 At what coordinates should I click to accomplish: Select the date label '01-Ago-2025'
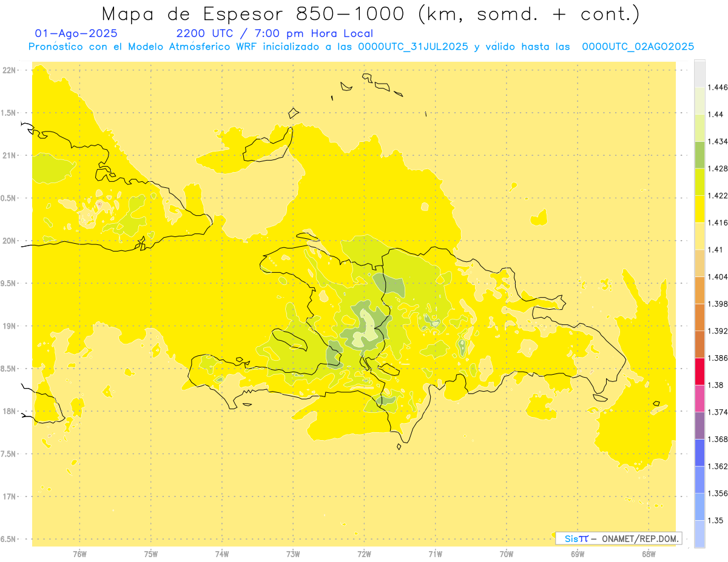click(x=76, y=33)
